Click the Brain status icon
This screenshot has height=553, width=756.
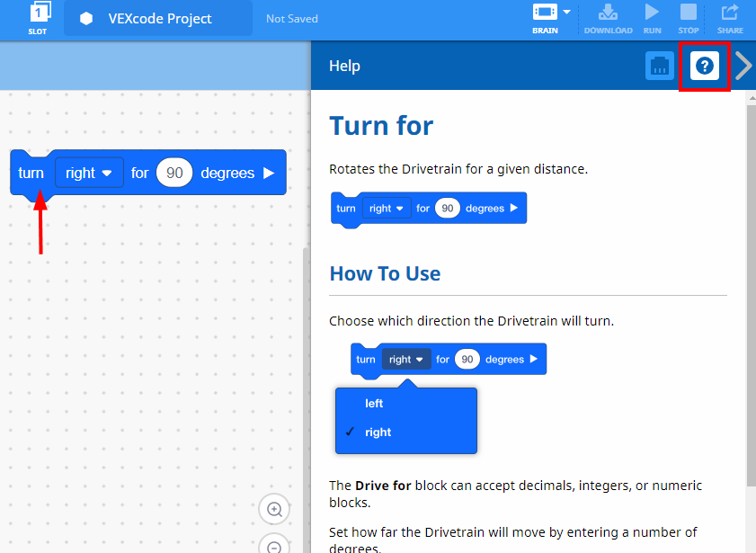[545, 12]
